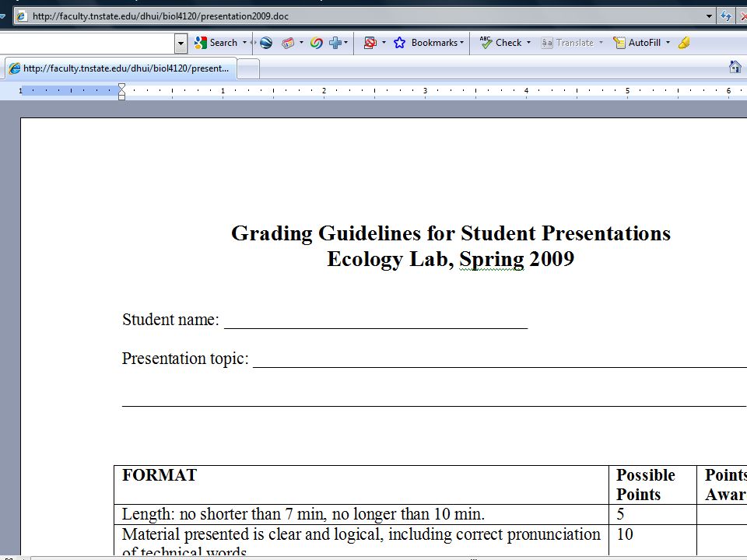
Task: Select the faculty.tnstate.edu presentation tab
Action: point(121,68)
